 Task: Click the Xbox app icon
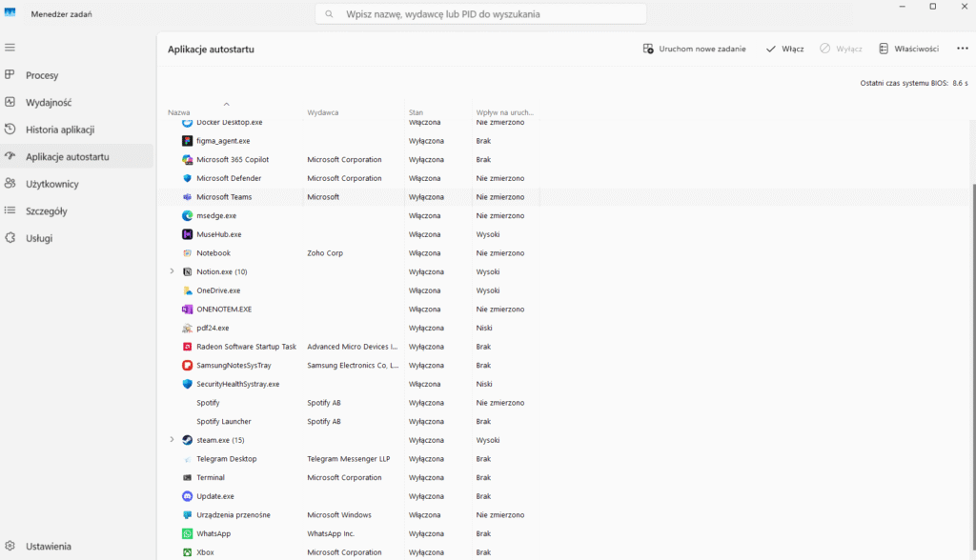coord(188,552)
